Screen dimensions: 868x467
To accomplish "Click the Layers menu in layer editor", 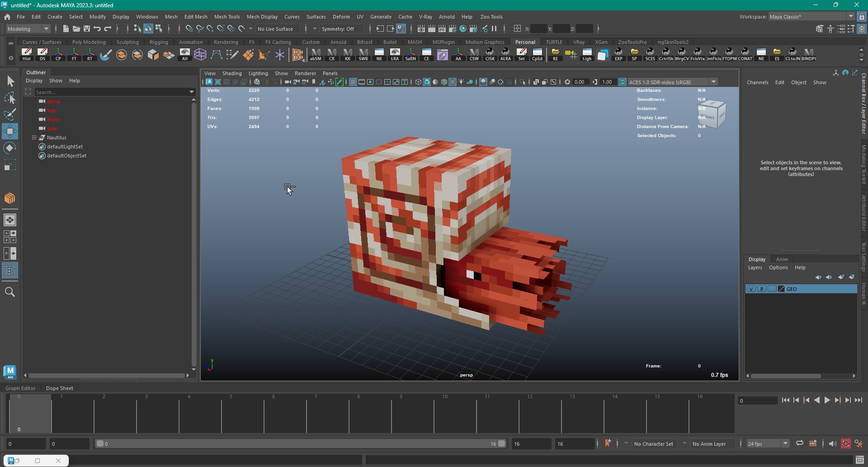I will (755, 267).
